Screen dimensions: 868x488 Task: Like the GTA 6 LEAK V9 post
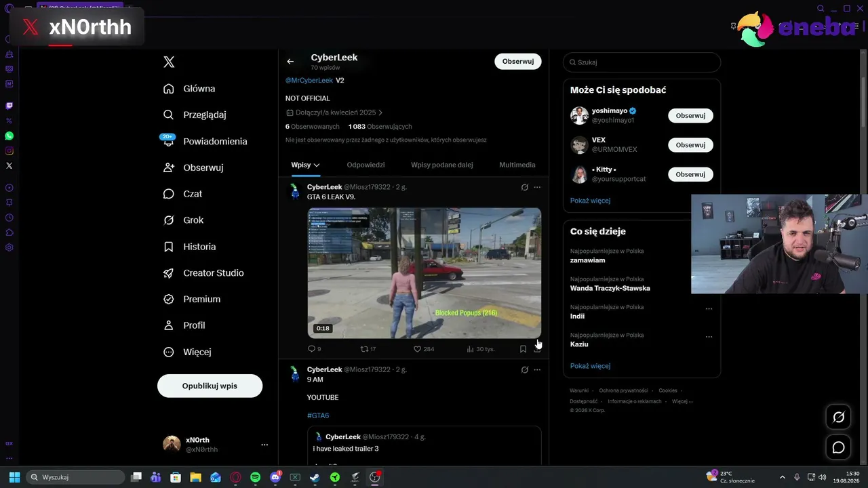pyautogui.click(x=424, y=349)
